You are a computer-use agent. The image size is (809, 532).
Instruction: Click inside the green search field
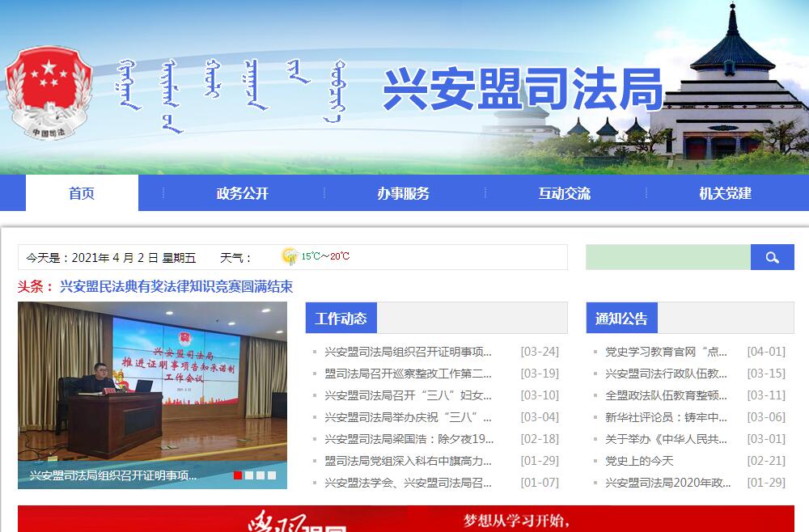point(667,257)
